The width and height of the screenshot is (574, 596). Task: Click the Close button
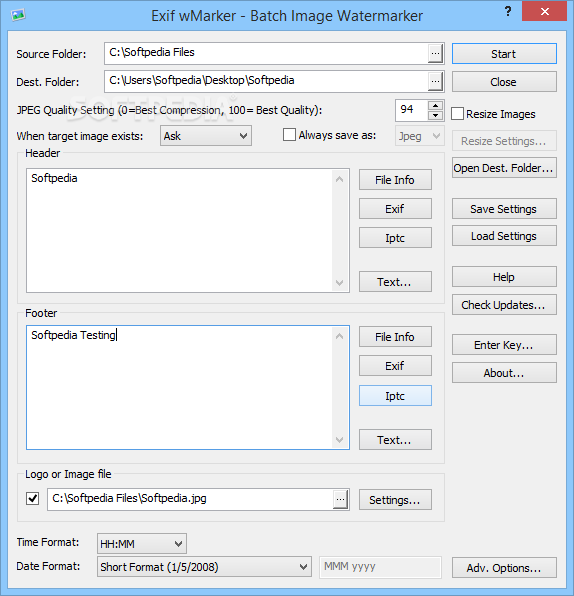(504, 82)
